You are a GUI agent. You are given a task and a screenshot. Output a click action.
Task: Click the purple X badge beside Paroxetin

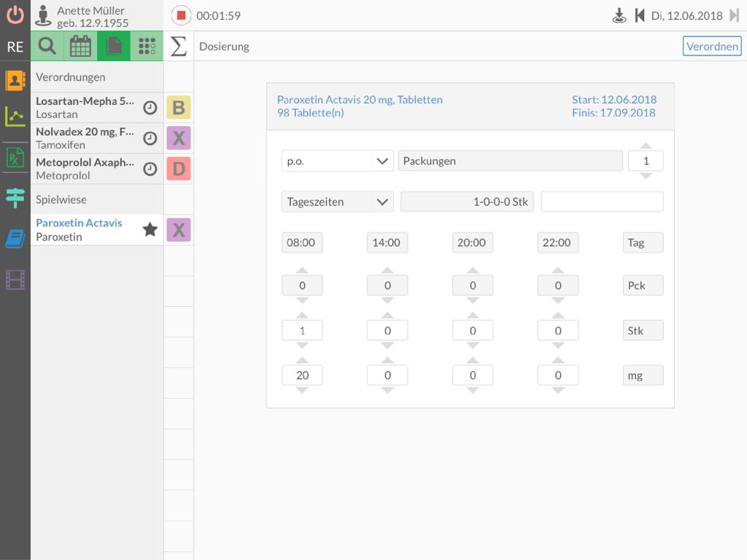click(179, 230)
